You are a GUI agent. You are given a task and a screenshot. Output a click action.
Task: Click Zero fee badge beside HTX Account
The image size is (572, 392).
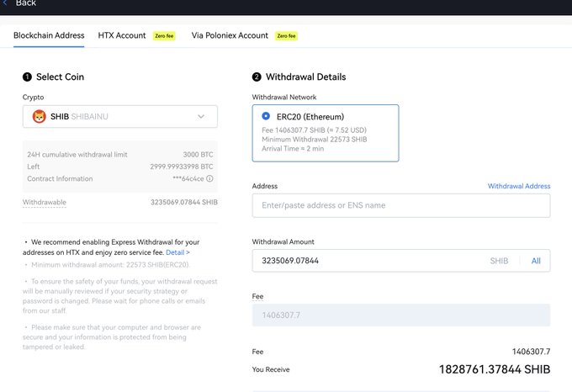164,35
